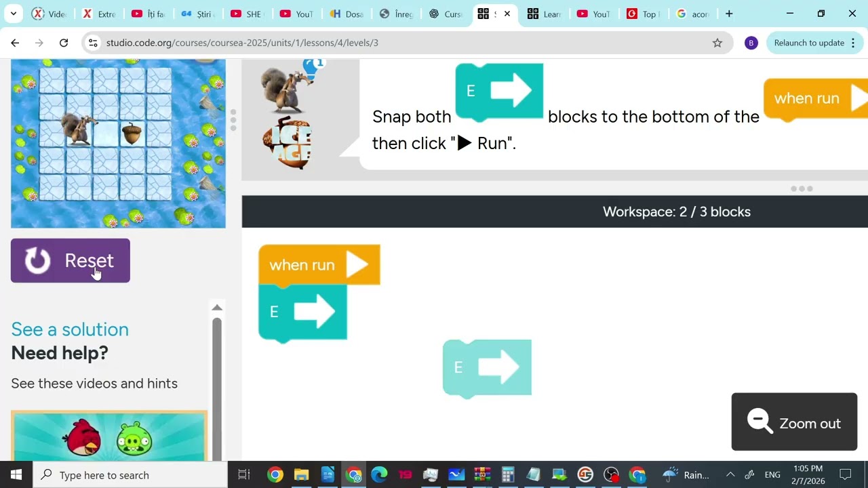Switch to the 'Știri' tab
This screenshot has width=868, height=488.
[x=198, y=14]
